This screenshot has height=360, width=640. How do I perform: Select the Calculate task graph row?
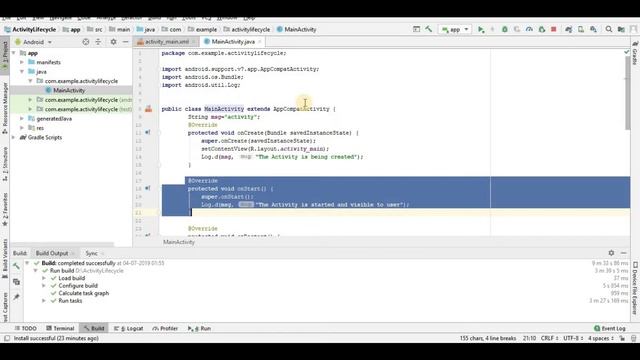[83, 293]
